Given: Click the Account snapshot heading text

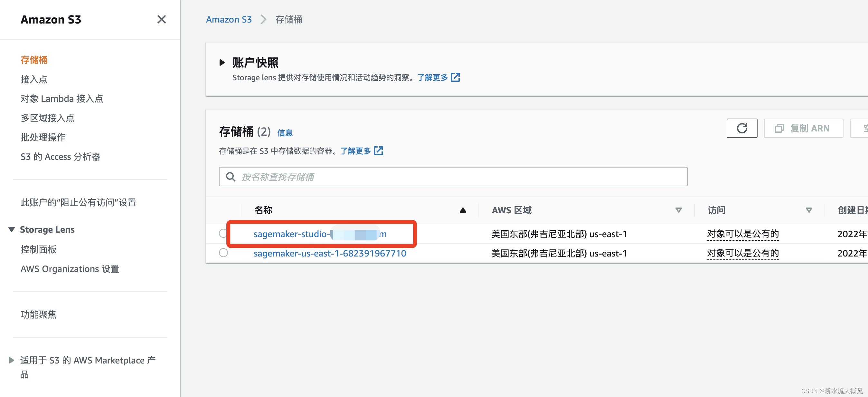Looking at the screenshot, I should pyautogui.click(x=255, y=63).
